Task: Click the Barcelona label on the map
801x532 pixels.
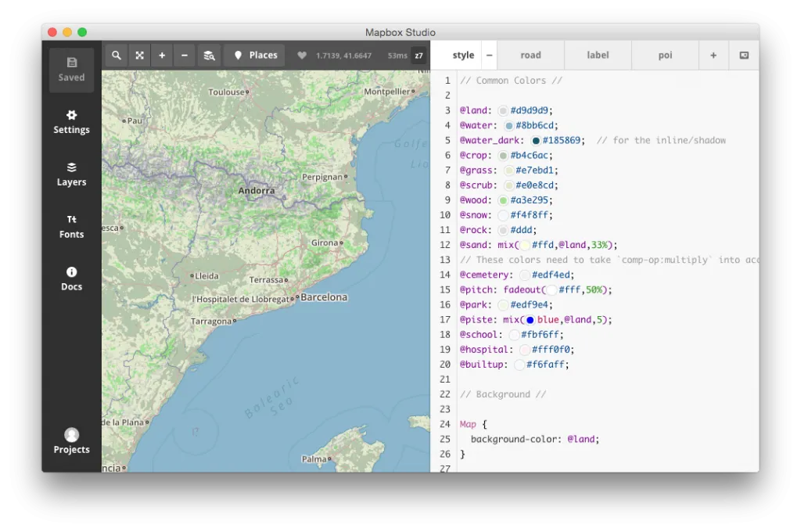Action: pos(324,297)
